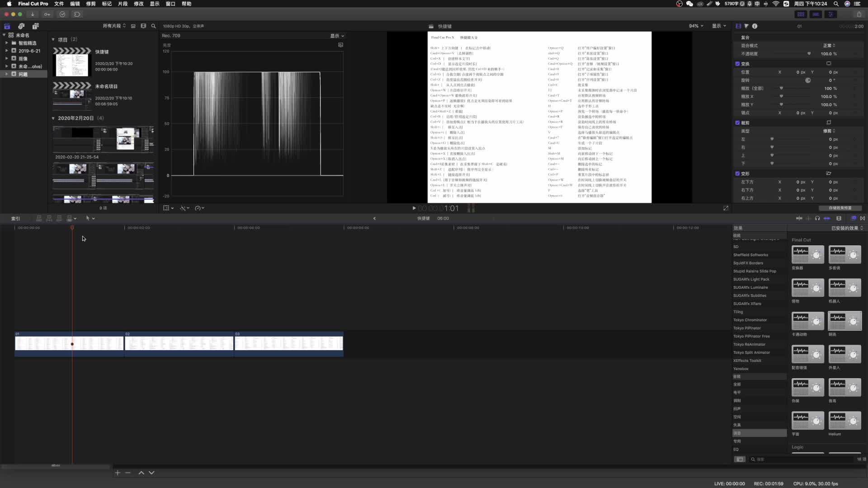Collapse the 2020年2月20日 section

[x=53, y=118]
